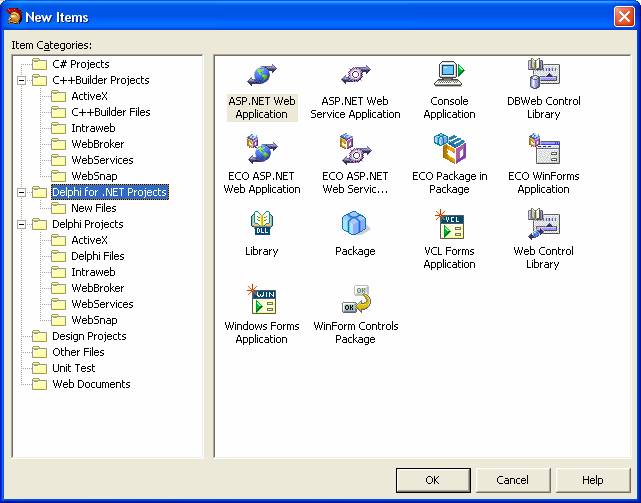Viewport: 641px width, 503px height.
Task: Collapse the C++Builder Projects node
Action: tap(21, 81)
